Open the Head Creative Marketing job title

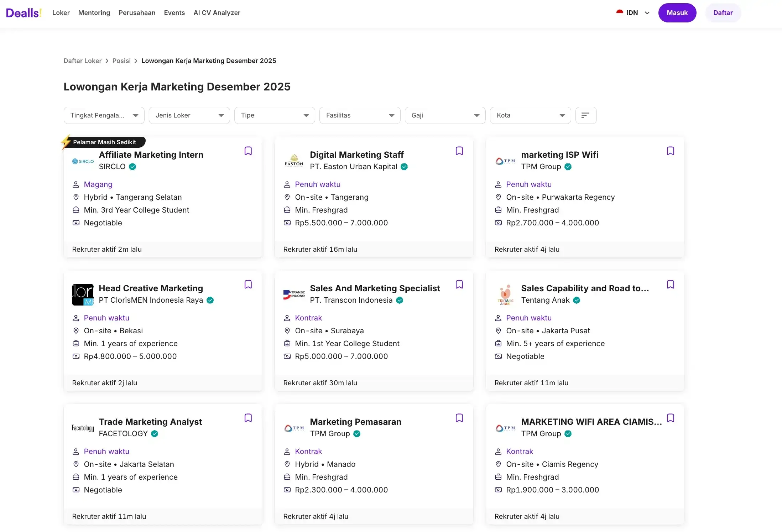(x=151, y=288)
